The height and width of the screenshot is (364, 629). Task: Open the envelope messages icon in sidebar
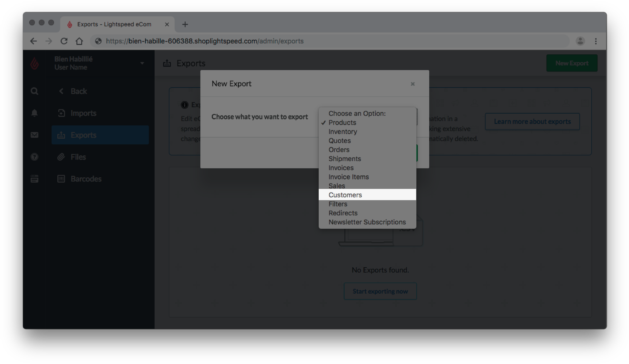pyautogui.click(x=34, y=135)
